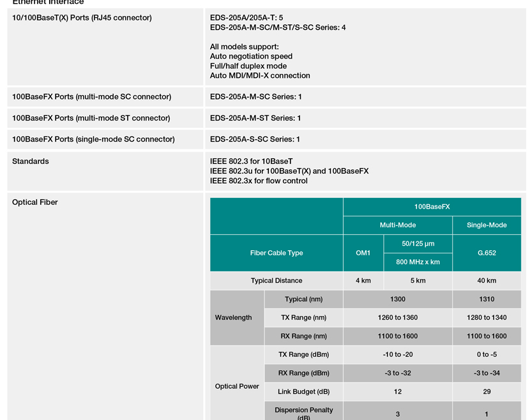Click the 'Optical Power' group label

(237, 386)
